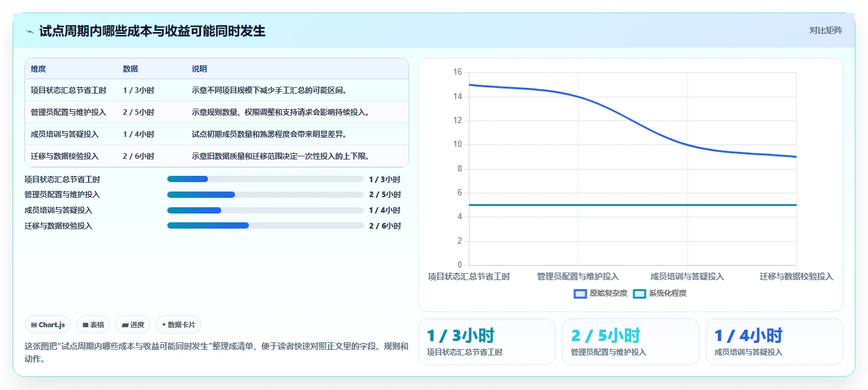Click the 对比矩阵 label in header
The width and height of the screenshot is (868, 390).
[x=825, y=30]
